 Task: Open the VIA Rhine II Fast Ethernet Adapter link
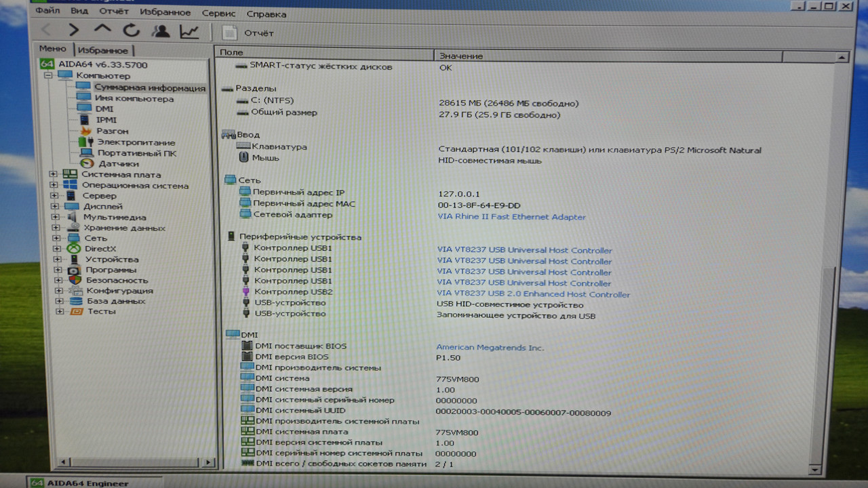pos(511,217)
